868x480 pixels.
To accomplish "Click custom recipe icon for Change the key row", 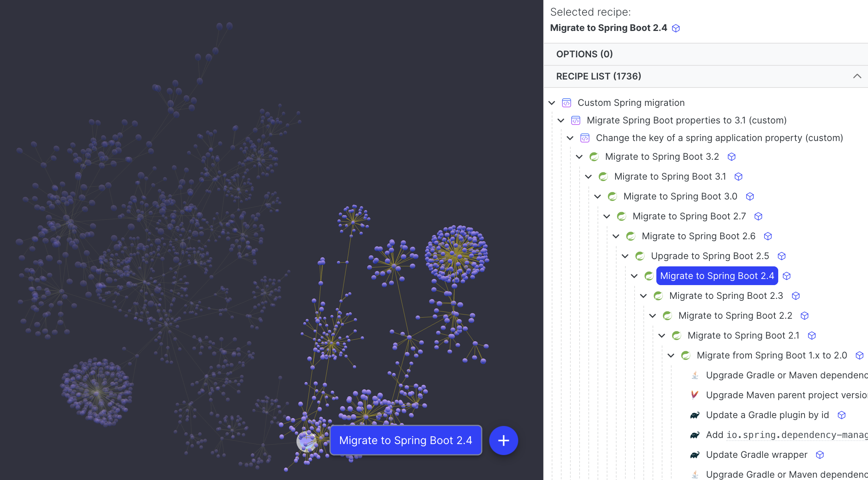I will coord(585,138).
